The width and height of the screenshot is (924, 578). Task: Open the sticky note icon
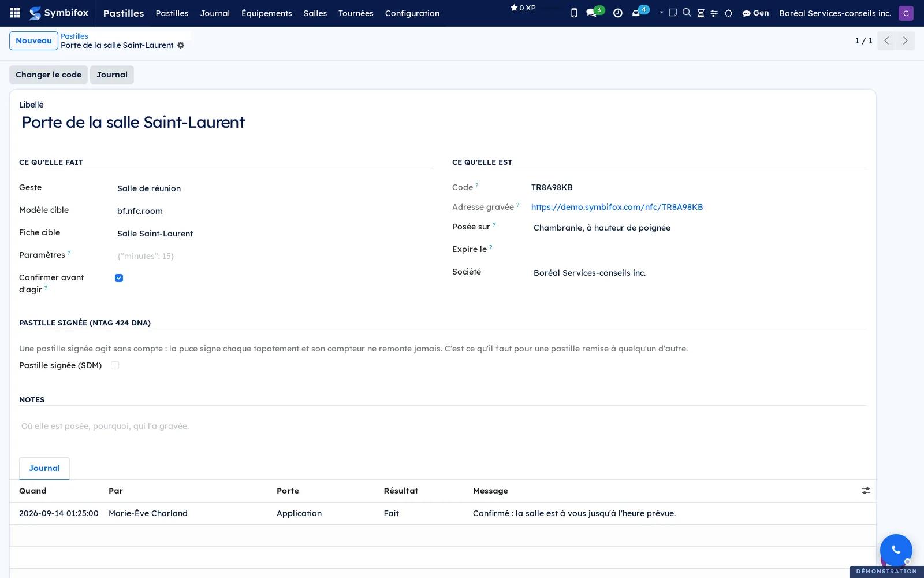[x=673, y=12]
